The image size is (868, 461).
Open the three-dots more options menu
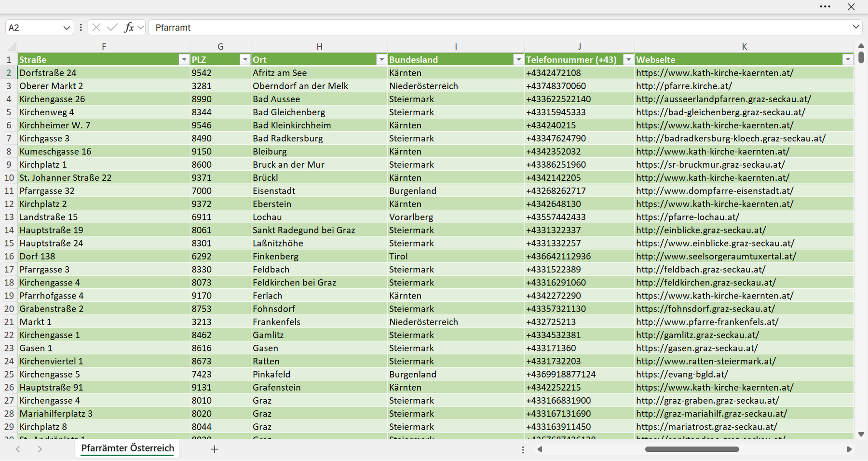[825, 7]
